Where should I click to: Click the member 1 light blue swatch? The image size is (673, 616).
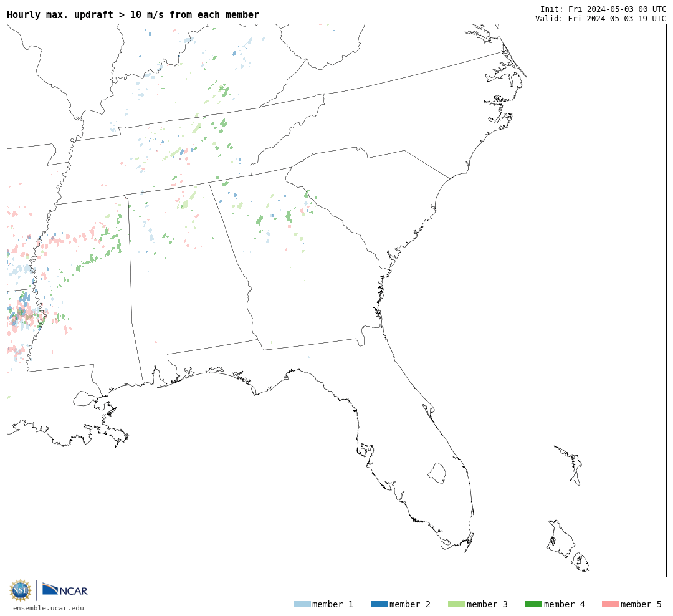302,604
